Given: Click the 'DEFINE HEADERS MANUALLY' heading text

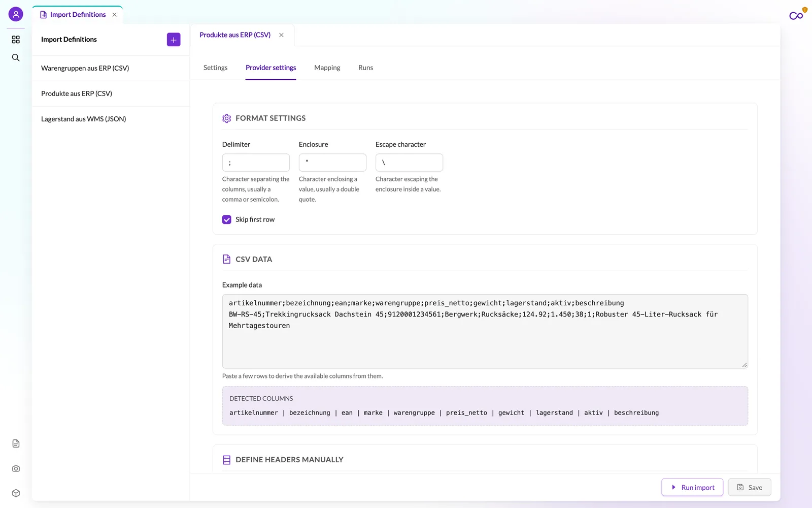Looking at the screenshot, I should pyautogui.click(x=289, y=460).
